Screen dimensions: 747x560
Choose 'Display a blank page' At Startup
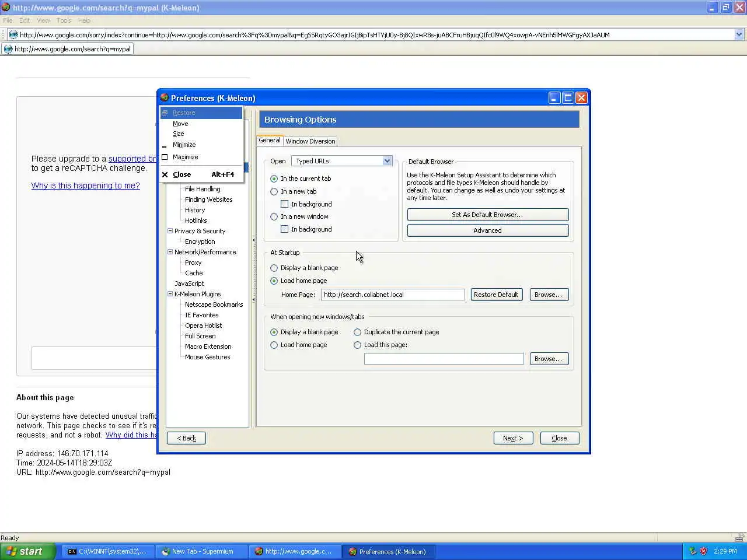[274, 268]
